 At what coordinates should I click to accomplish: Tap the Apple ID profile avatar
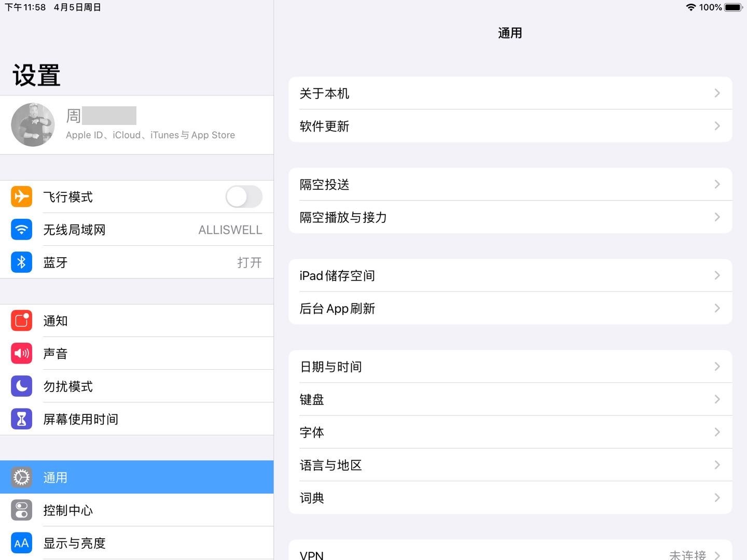[x=33, y=124]
